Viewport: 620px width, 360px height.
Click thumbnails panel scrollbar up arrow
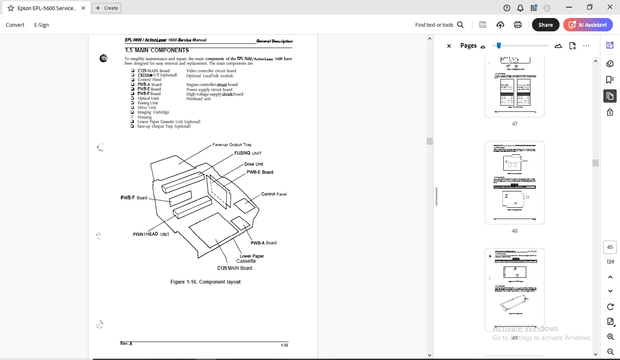pyautogui.click(x=595, y=61)
